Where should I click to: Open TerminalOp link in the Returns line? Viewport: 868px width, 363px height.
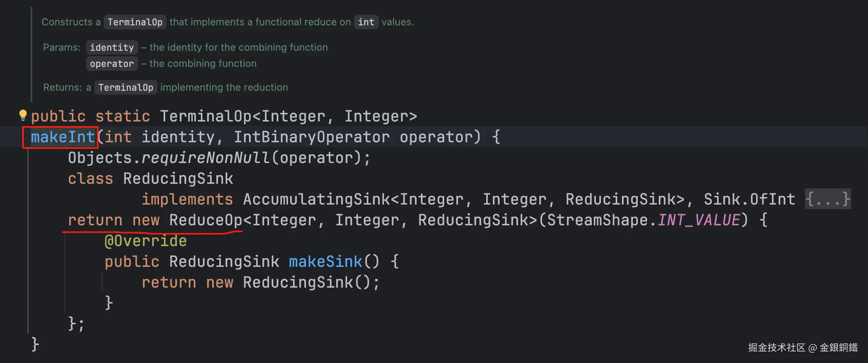(126, 88)
